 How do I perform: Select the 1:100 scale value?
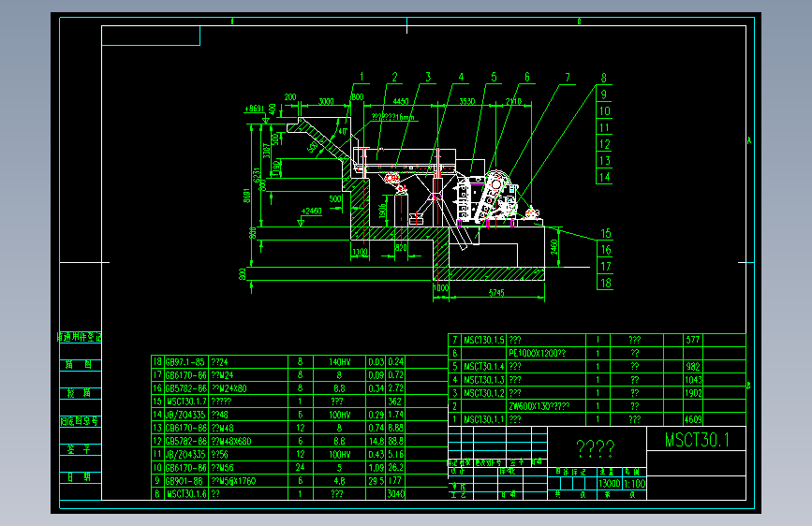click(x=634, y=484)
